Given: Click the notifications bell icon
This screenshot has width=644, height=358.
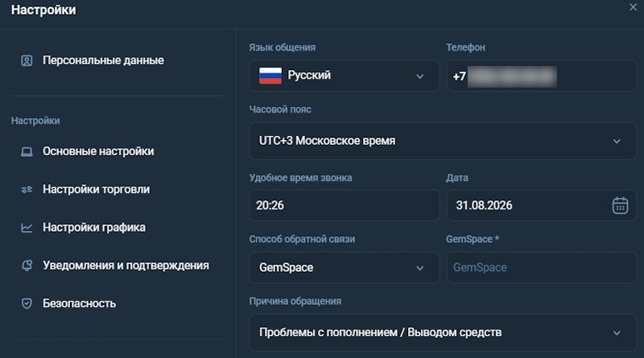Looking at the screenshot, I should click(x=27, y=265).
